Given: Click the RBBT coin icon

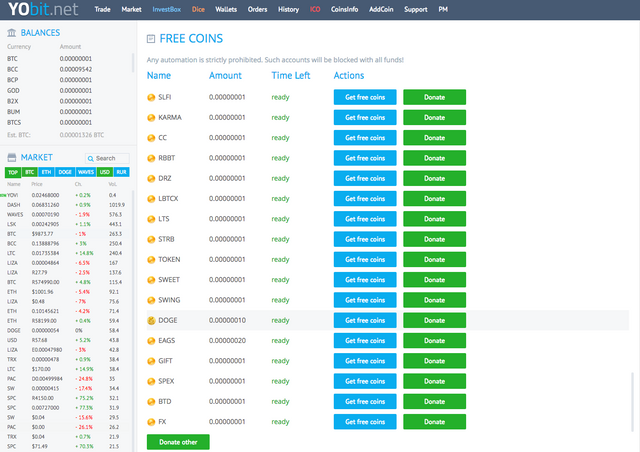Looking at the screenshot, I should tap(151, 158).
